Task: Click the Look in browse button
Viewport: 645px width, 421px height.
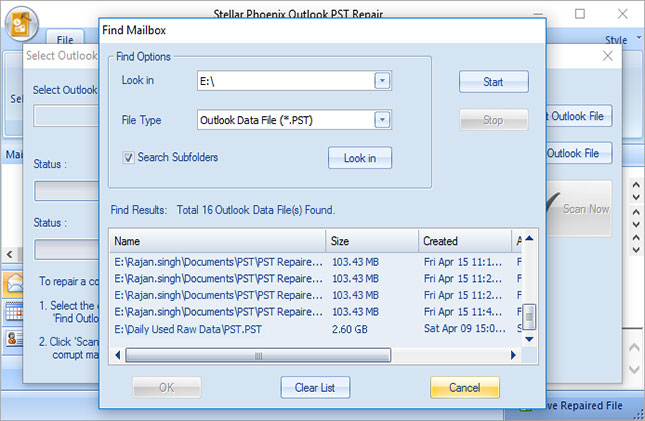Action: pos(359,158)
